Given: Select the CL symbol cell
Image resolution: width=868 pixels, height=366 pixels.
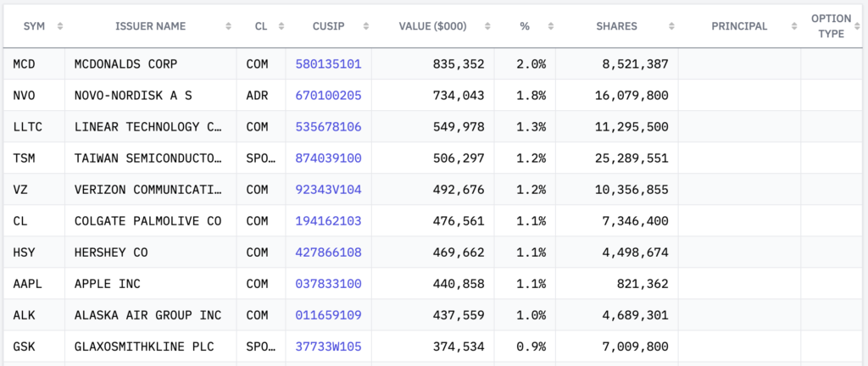Looking at the screenshot, I should (x=34, y=221).
